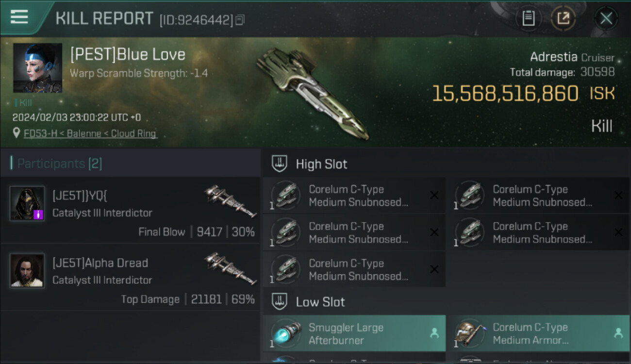This screenshot has height=364, width=631.
Task: Close the kill report window
Action: (x=606, y=18)
